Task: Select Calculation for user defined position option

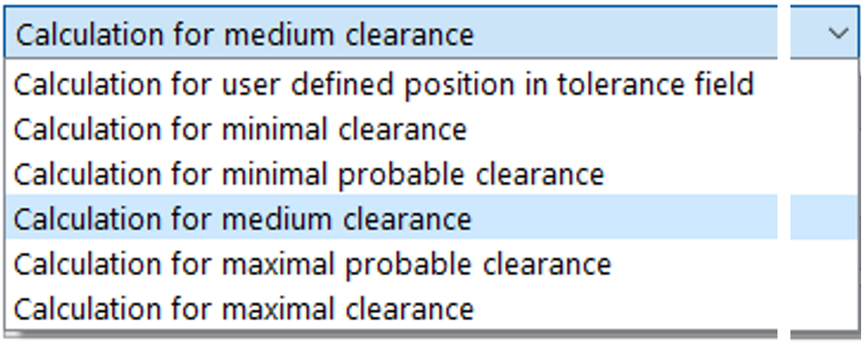Action: pos(384,84)
